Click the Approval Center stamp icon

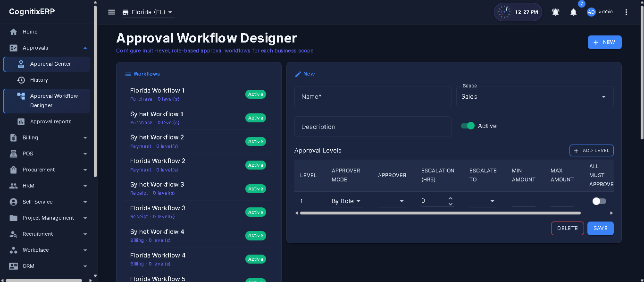click(x=21, y=64)
